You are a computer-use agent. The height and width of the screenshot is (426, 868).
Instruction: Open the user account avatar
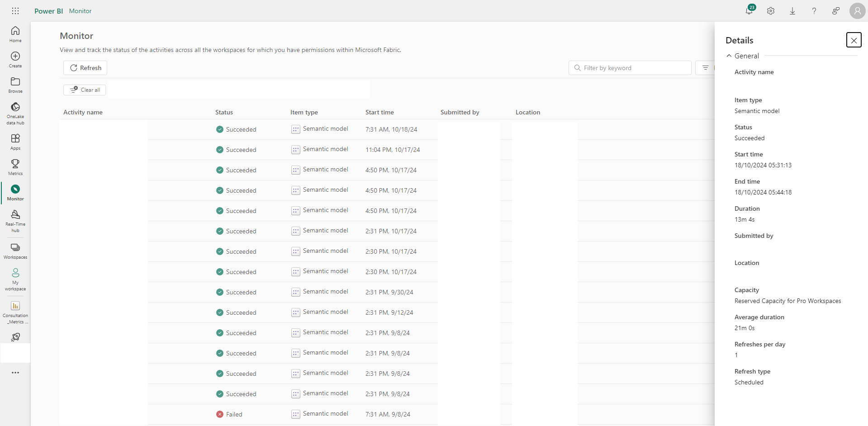[857, 11]
